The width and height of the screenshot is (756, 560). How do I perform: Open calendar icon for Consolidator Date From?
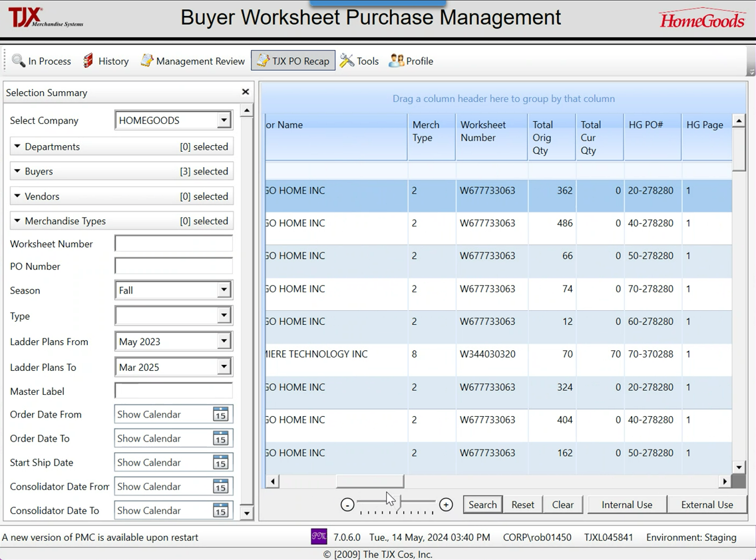(221, 486)
